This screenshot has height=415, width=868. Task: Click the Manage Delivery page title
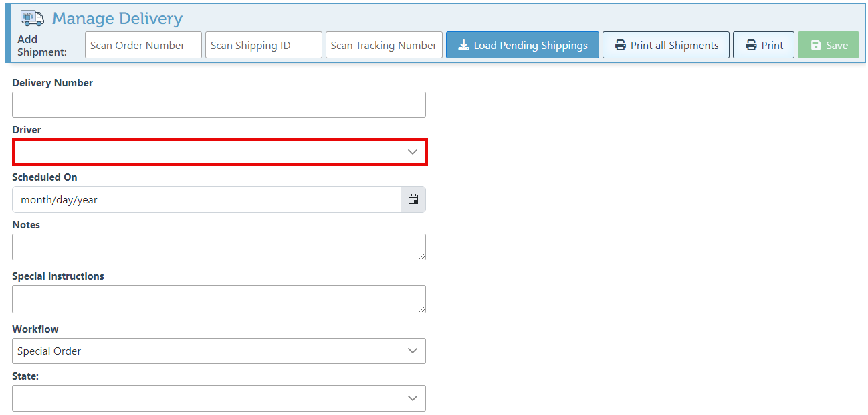(x=117, y=19)
